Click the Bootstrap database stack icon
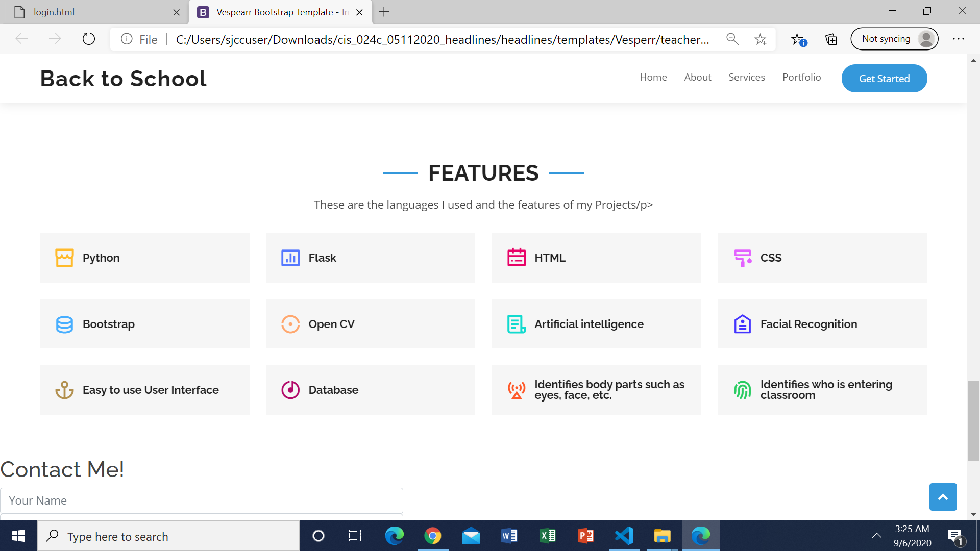This screenshot has height=551, width=980. pyautogui.click(x=64, y=324)
